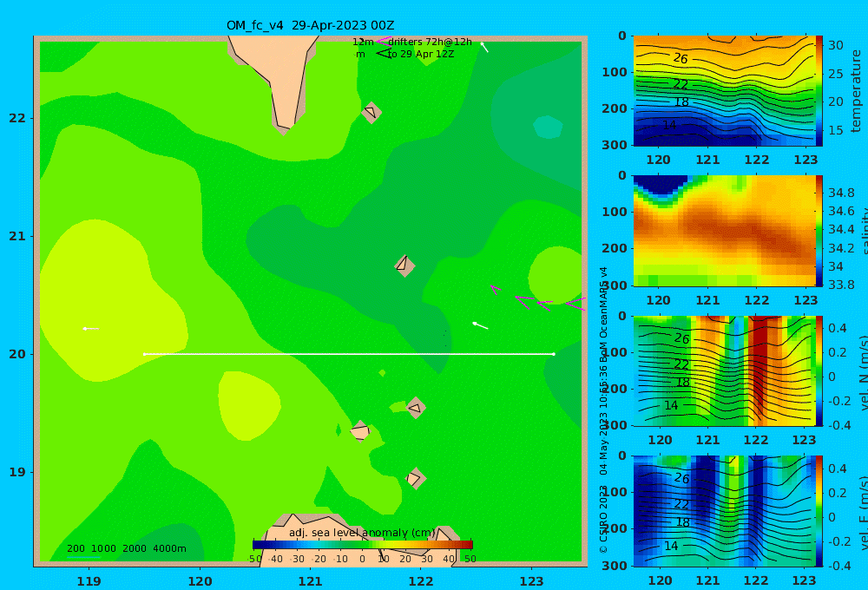The width and height of the screenshot is (868, 590).
Task: Click the 'adj. sea level anomaly (cm)' label
Action: (362, 533)
